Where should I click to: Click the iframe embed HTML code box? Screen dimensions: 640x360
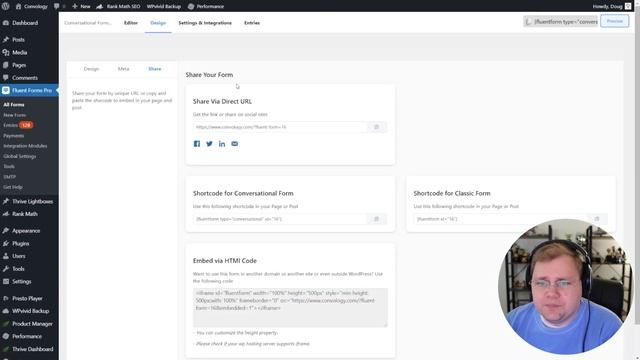[290, 307]
